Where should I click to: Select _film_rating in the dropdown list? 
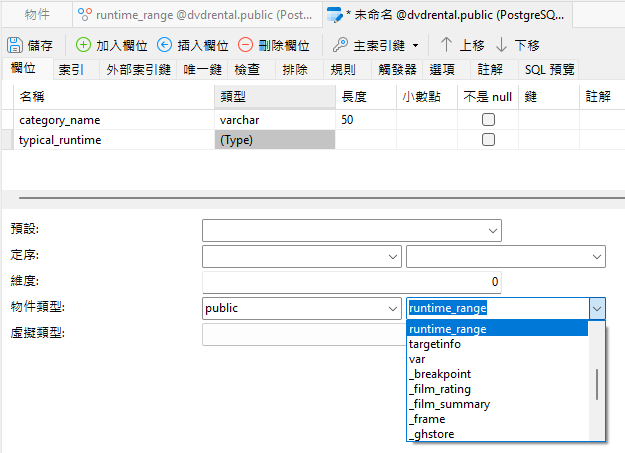497,389
